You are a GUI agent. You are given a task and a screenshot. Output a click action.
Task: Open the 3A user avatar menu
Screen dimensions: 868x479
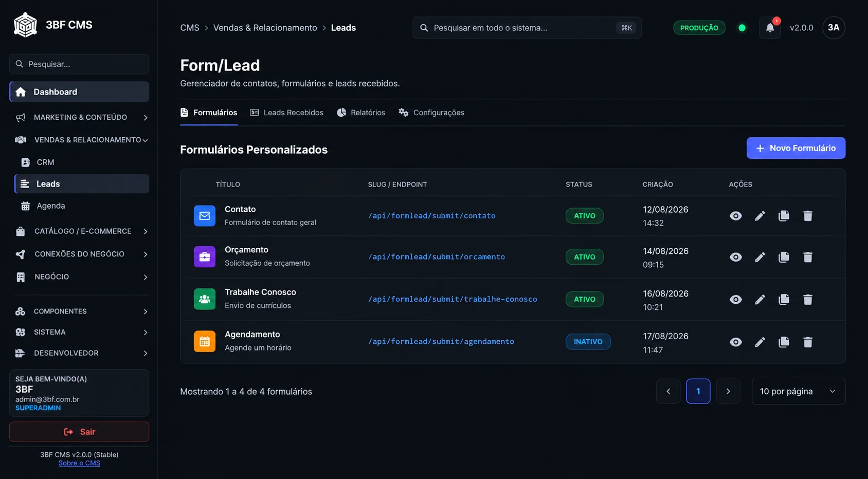click(x=834, y=28)
